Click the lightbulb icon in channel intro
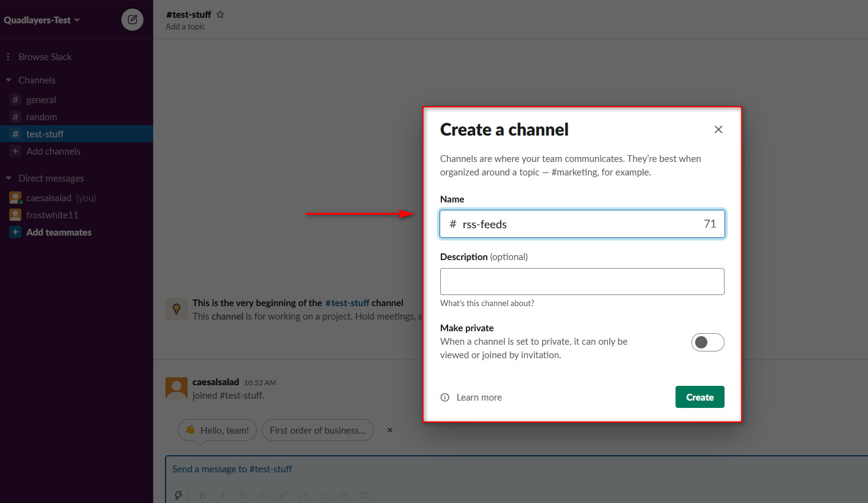Image resolution: width=868 pixels, height=503 pixels. pyautogui.click(x=177, y=309)
